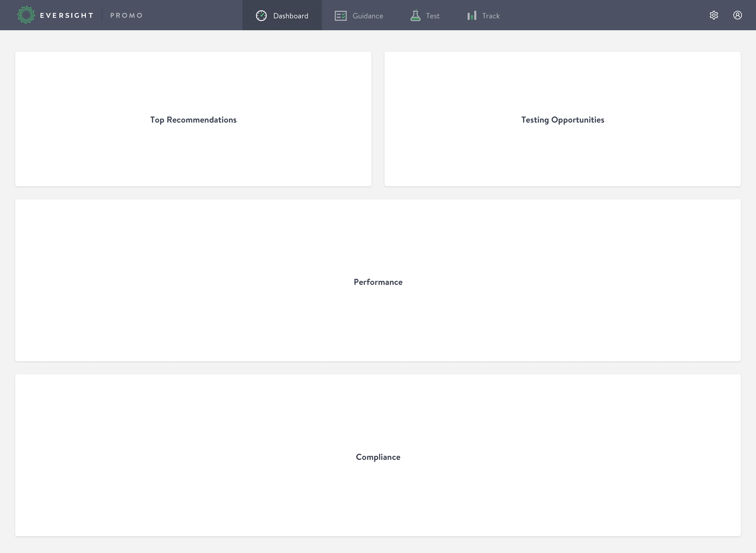Select the Compliance card title
Image resolution: width=756 pixels, height=553 pixels.
pyautogui.click(x=378, y=457)
